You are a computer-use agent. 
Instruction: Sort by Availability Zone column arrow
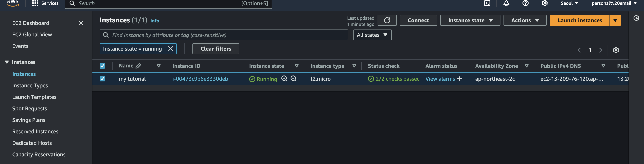point(527,66)
